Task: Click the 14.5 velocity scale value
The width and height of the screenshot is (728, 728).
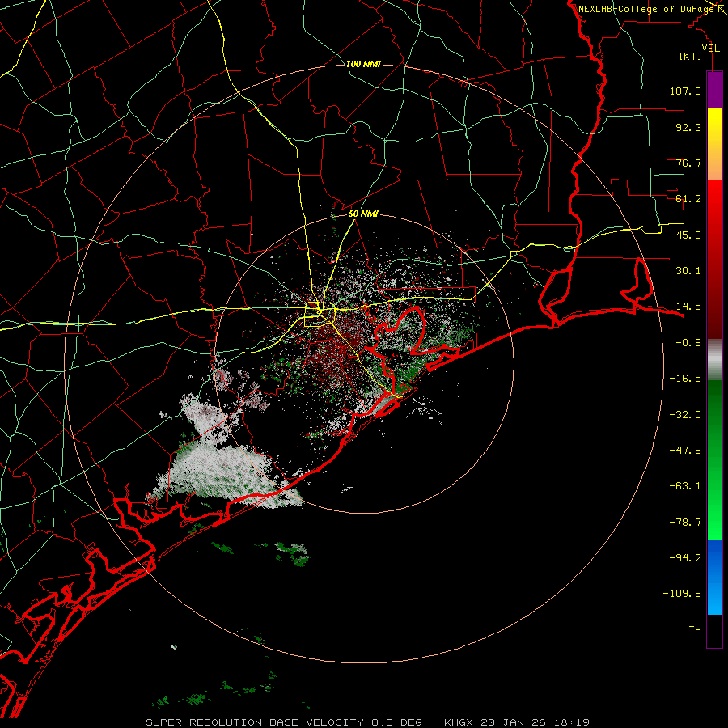Action: click(688, 307)
